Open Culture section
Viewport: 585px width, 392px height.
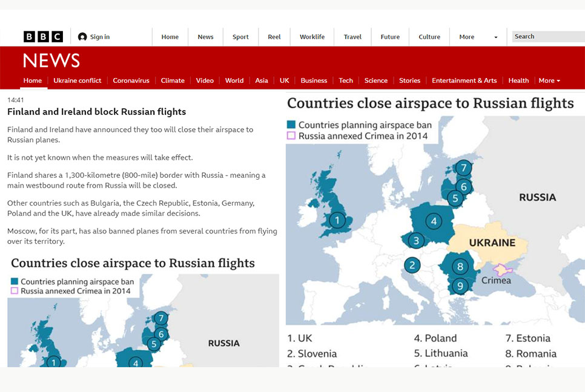pos(429,36)
